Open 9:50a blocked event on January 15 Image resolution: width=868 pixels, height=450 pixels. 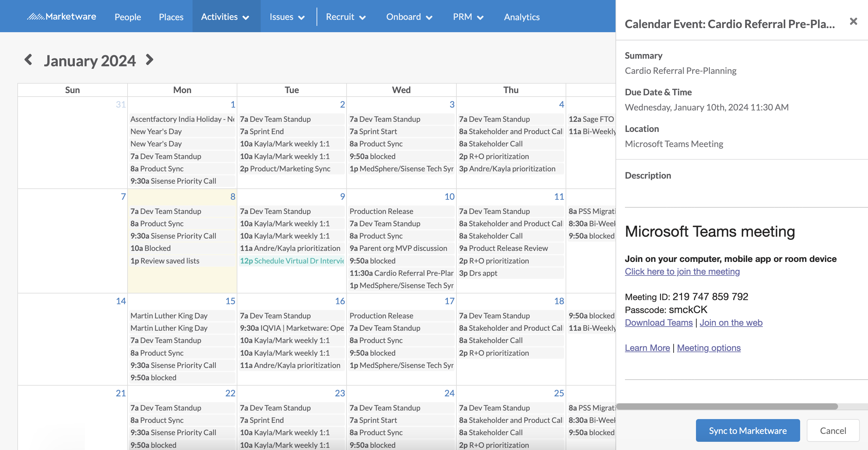point(182,378)
